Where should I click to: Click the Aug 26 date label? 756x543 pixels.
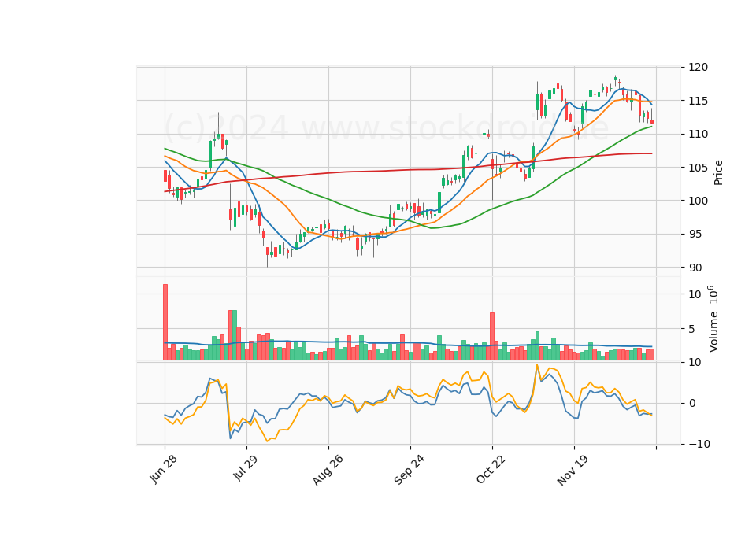[328, 470]
